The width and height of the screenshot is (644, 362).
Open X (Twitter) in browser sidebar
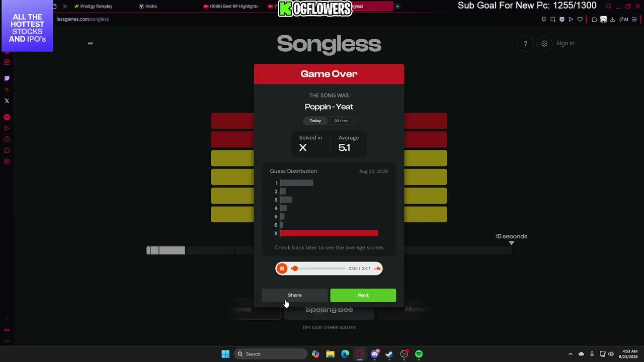(x=7, y=101)
